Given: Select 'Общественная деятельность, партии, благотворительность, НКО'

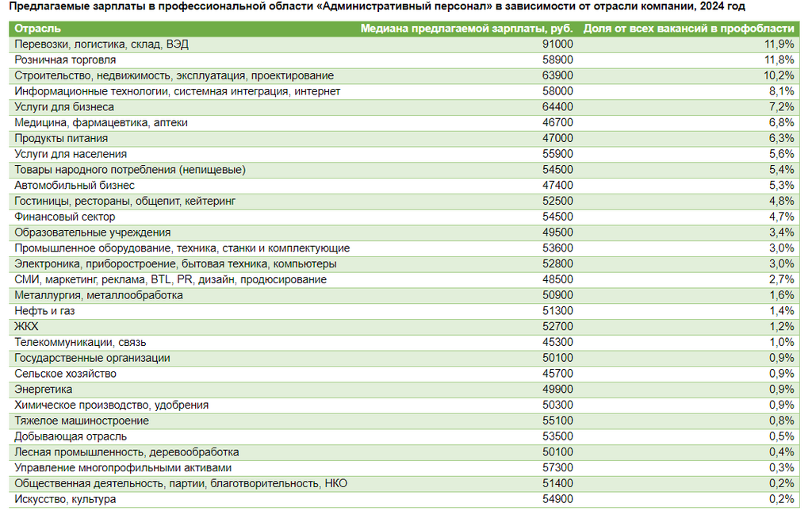Looking at the screenshot, I should (181, 483).
